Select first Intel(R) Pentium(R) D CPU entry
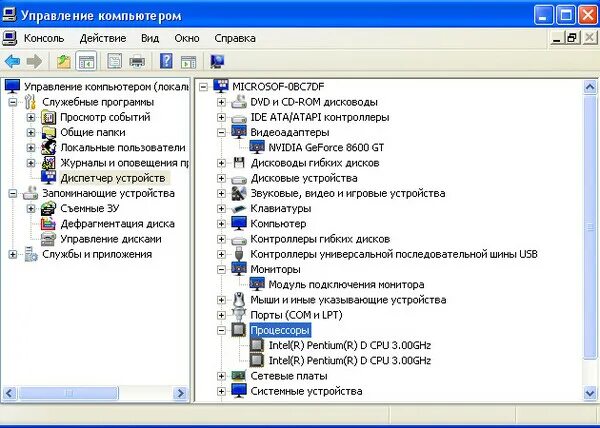The width and height of the screenshot is (600, 428). coord(350,345)
